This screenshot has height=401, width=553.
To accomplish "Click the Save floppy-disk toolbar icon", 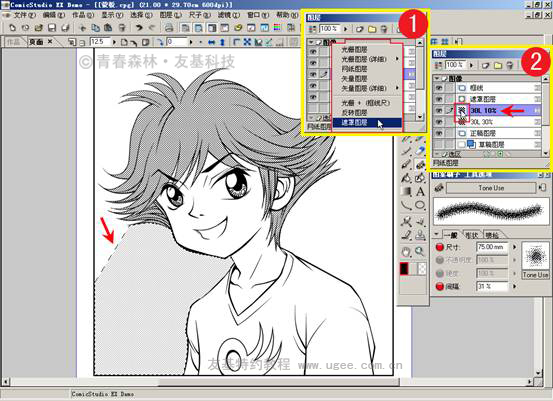I will coord(52,28).
